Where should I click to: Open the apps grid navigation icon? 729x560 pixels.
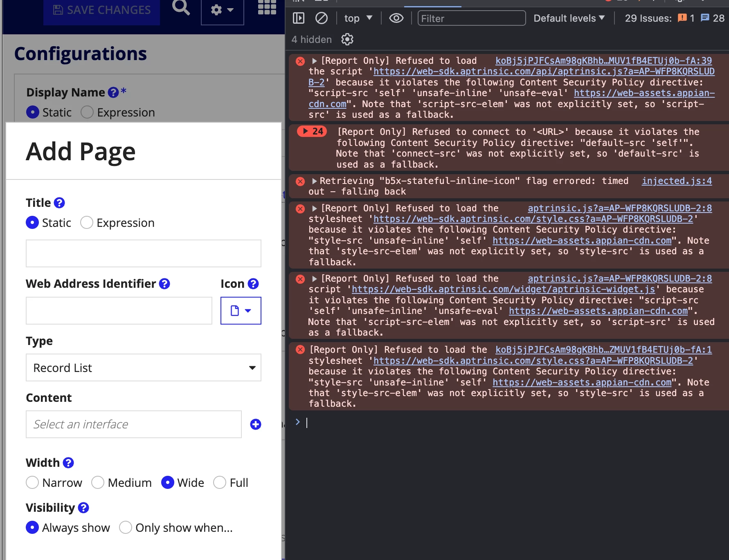(267, 7)
